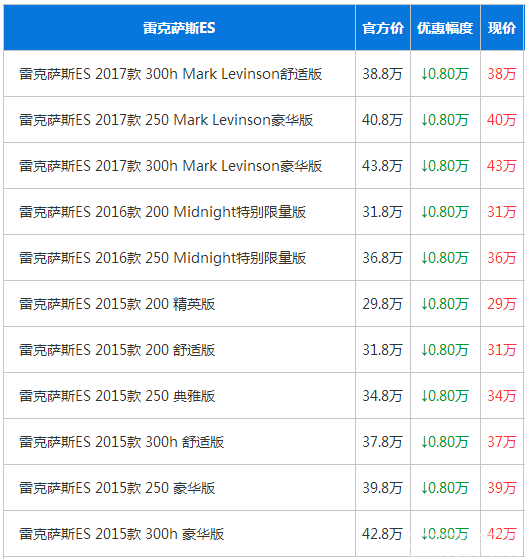Select 2015款 200 精英版 model name
525x559 pixels.
point(117,304)
